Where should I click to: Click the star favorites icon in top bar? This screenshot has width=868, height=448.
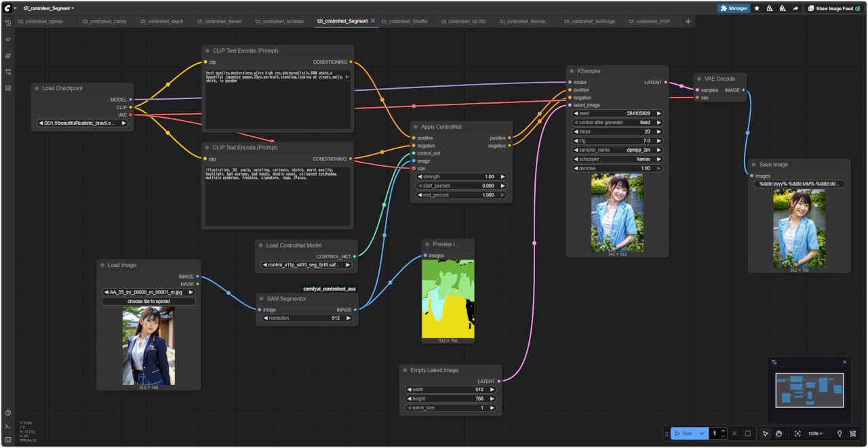757,8
